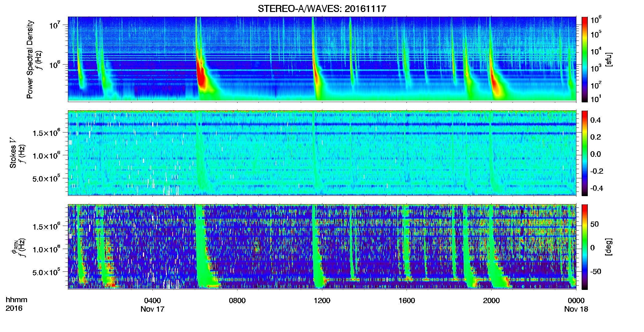Select the power spectral density color bar
Screen dimensions: 644x332
pos(585,59)
